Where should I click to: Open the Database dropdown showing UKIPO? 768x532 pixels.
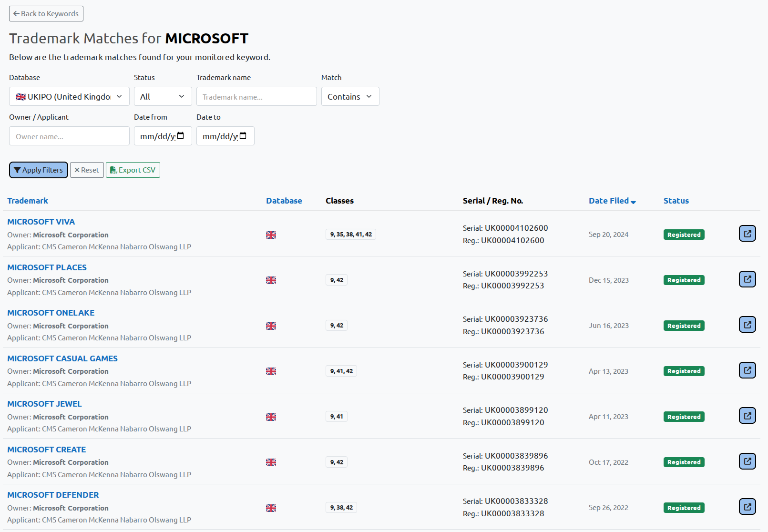click(69, 96)
